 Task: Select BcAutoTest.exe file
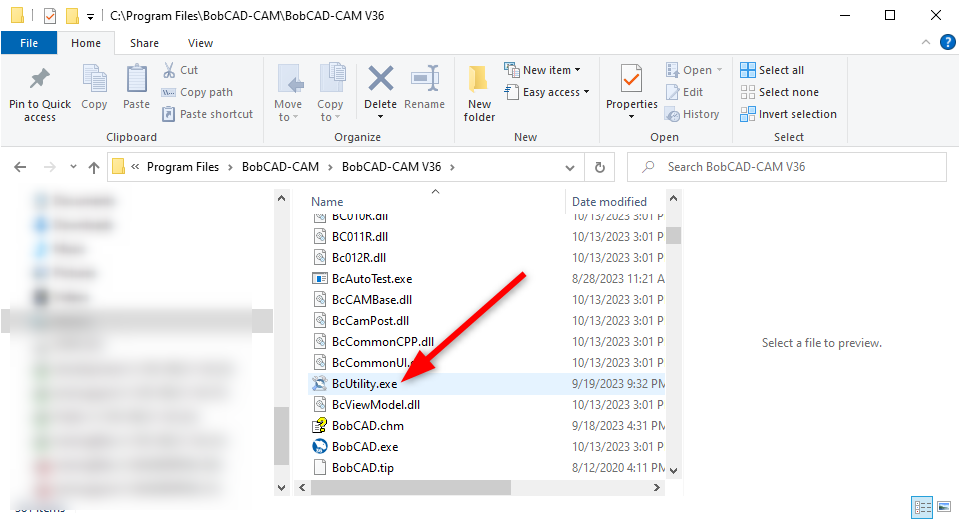(372, 279)
